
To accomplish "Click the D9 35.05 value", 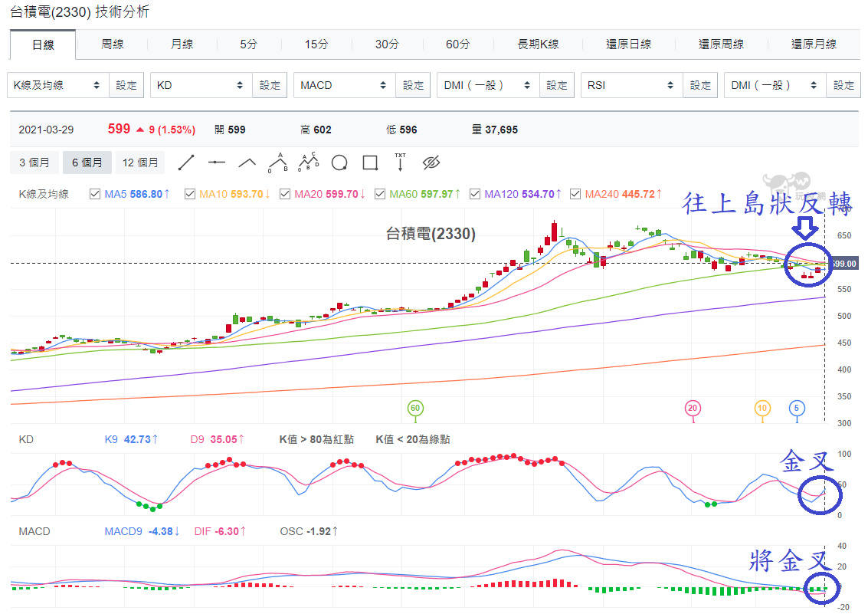I will coord(217,439).
